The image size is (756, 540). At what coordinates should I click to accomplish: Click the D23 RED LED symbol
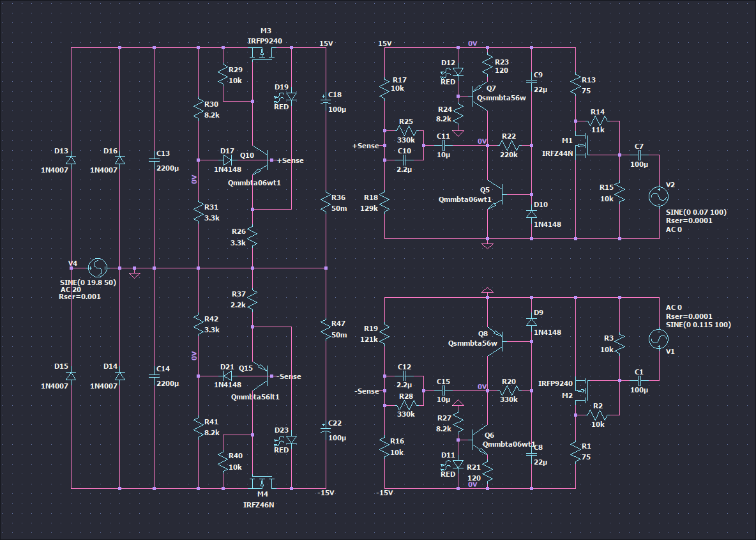[x=288, y=440]
